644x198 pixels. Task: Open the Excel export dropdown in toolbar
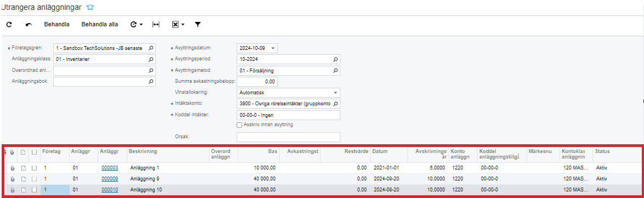click(x=178, y=25)
